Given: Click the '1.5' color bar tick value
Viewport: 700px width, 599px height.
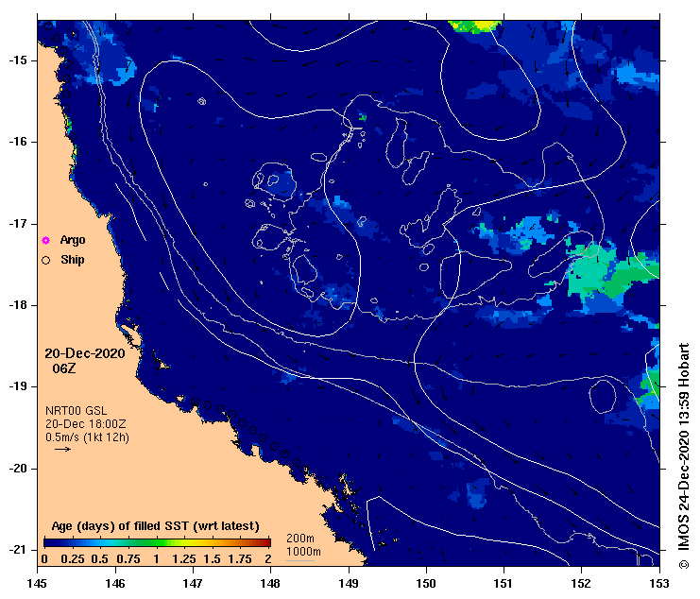Looking at the screenshot, I should click(x=212, y=559).
